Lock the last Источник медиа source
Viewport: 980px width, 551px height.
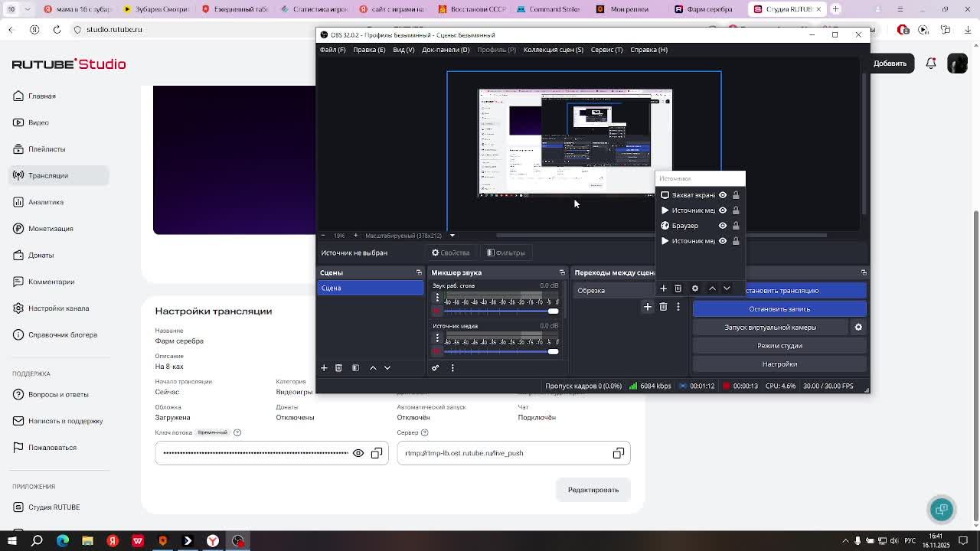point(736,241)
